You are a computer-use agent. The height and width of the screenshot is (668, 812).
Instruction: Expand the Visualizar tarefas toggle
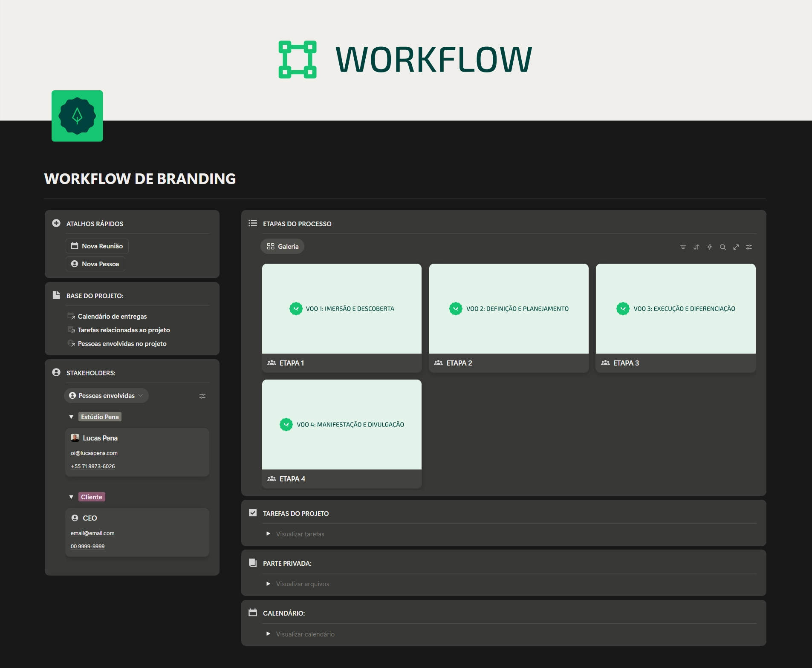[x=268, y=534]
